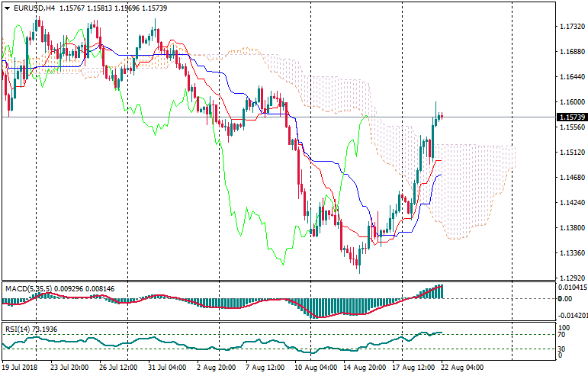The image size is (588, 376).
Task: Click the 31 Jul 04:00 time label
Action: pos(168,368)
